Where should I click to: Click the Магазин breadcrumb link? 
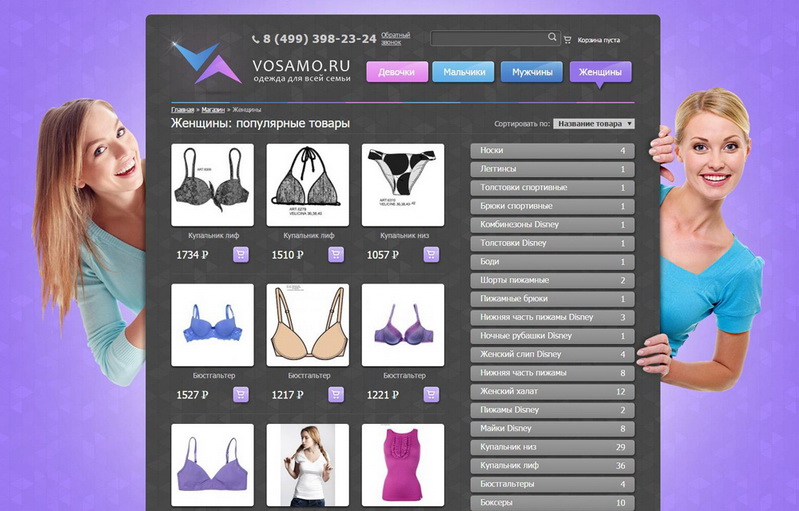213,109
